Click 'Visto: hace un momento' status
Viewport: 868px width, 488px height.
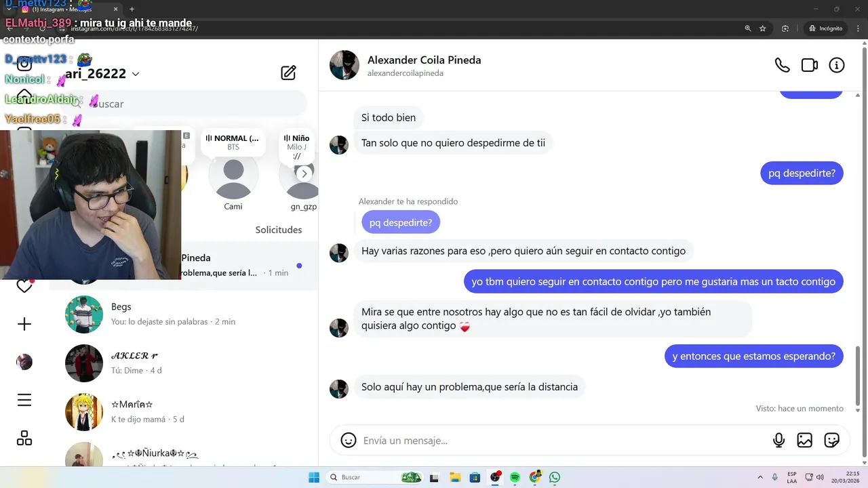(800, 409)
